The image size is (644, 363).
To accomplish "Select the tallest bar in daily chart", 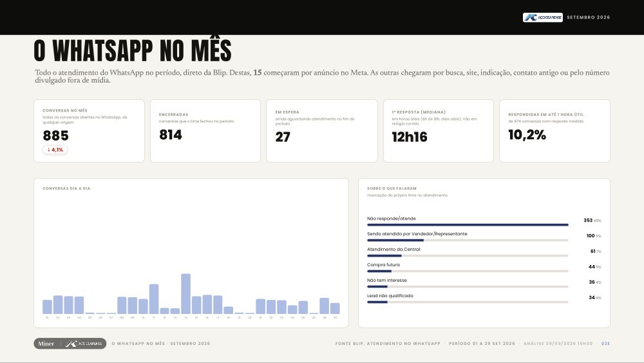I will point(185,294).
